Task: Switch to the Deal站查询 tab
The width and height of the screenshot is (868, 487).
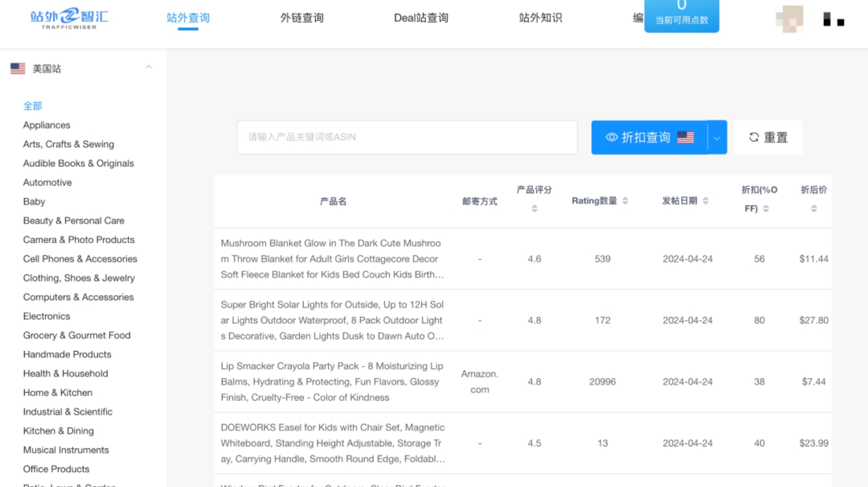Action: pos(421,18)
